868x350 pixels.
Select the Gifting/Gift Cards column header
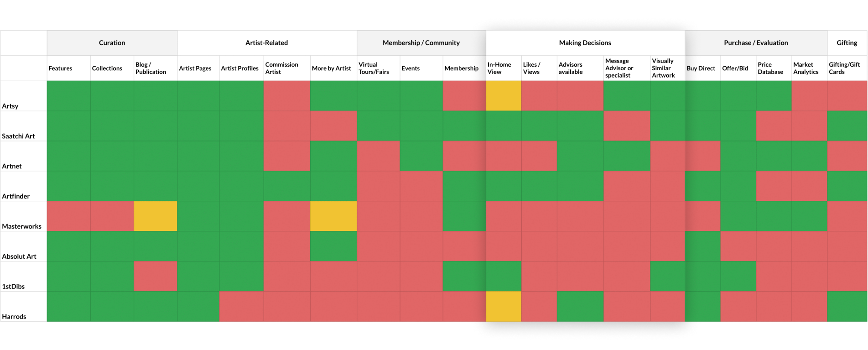(847, 68)
